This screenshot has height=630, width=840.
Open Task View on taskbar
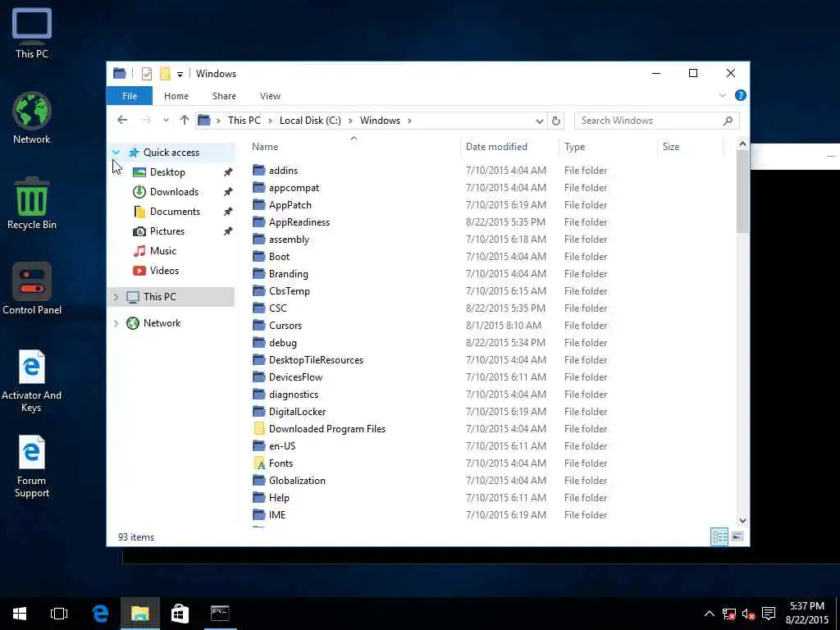(59, 614)
